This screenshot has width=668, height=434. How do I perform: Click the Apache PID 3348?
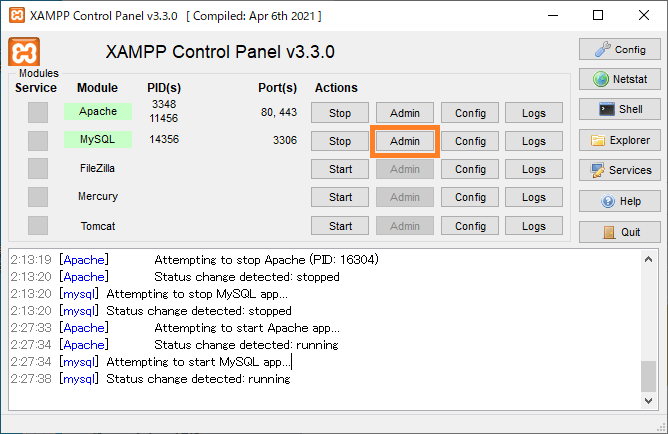(164, 104)
